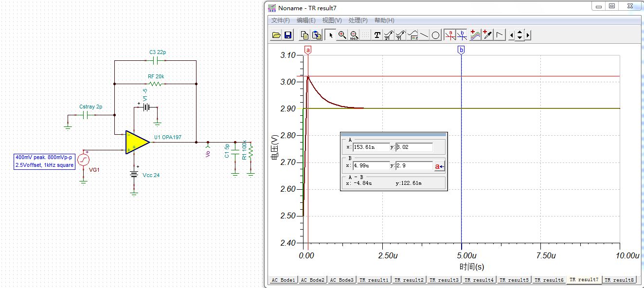Click cursor B y field showing 2.9
This screenshot has height=288, width=644.
coord(414,166)
